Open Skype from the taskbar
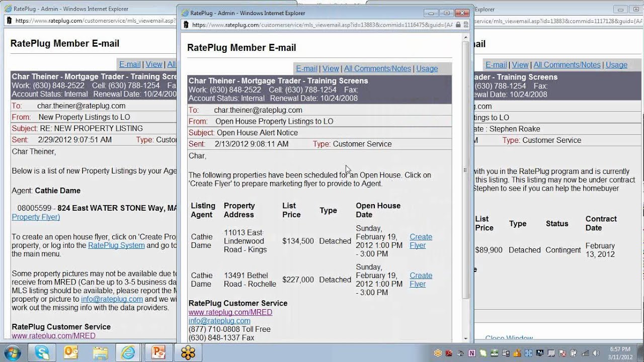Screen dimensions: 644x362 pyautogui.click(x=42, y=352)
